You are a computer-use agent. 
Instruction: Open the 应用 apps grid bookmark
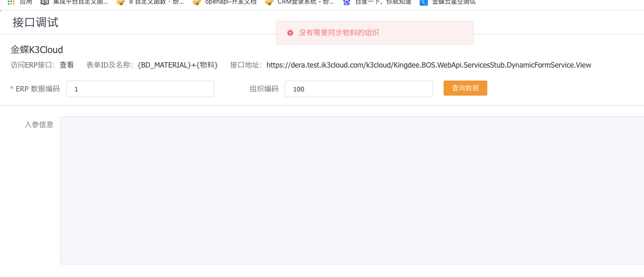click(x=19, y=2)
